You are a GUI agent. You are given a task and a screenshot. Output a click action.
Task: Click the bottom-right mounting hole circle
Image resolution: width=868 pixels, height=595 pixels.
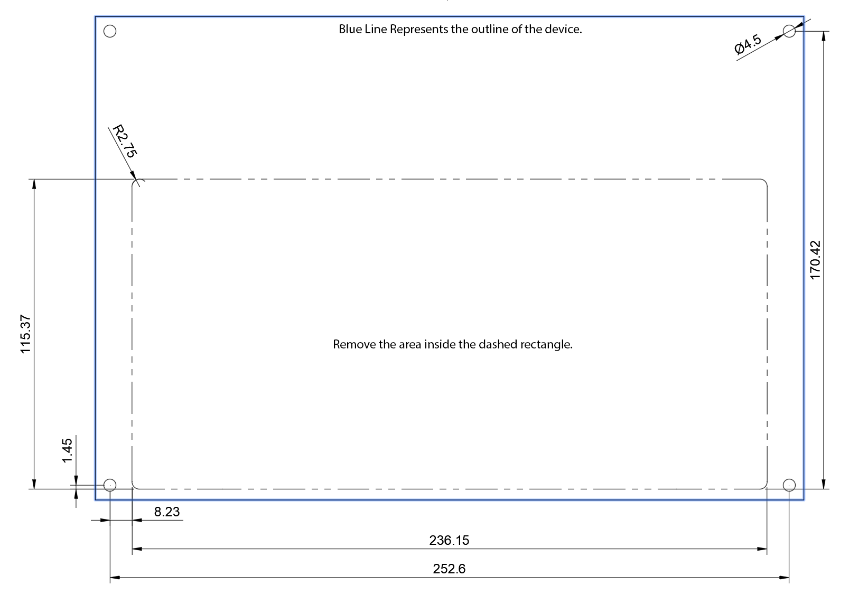(x=789, y=485)
